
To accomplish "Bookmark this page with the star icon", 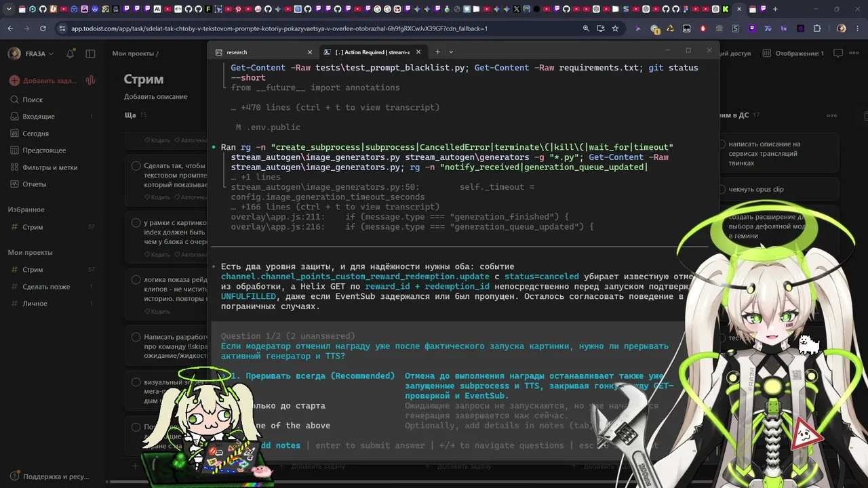I will click(615, 28).
